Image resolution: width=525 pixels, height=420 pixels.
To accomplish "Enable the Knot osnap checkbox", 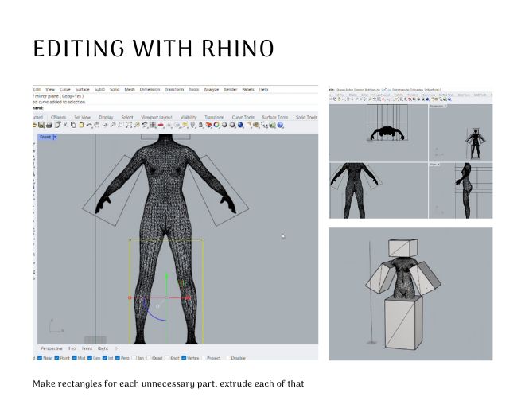I will pyautogui.click(x=167, y=358).
